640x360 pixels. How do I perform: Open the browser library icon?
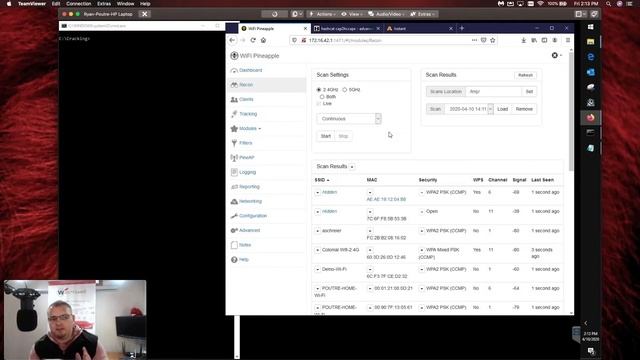point(534,40)
